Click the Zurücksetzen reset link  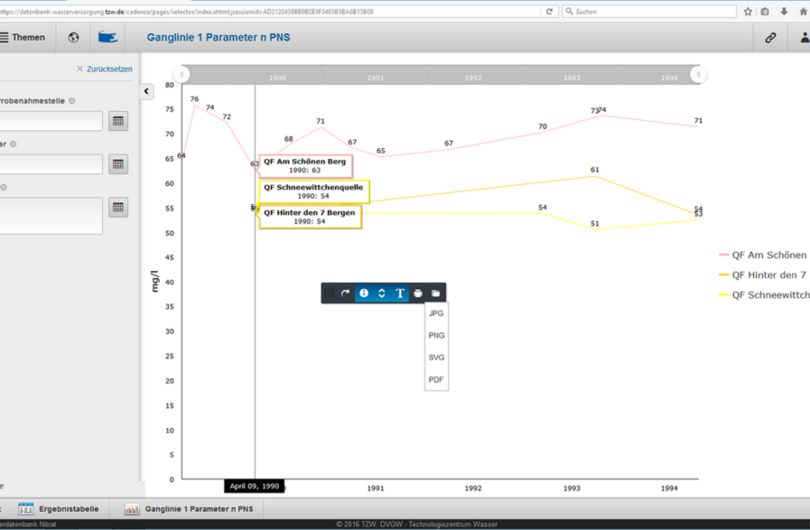(104, 69)
